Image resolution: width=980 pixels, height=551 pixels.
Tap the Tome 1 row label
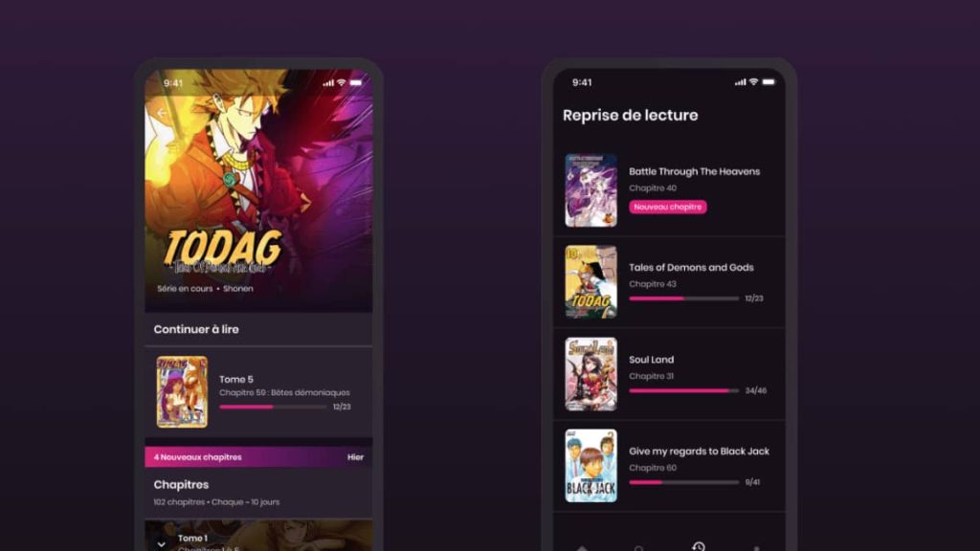coord(192,538)
